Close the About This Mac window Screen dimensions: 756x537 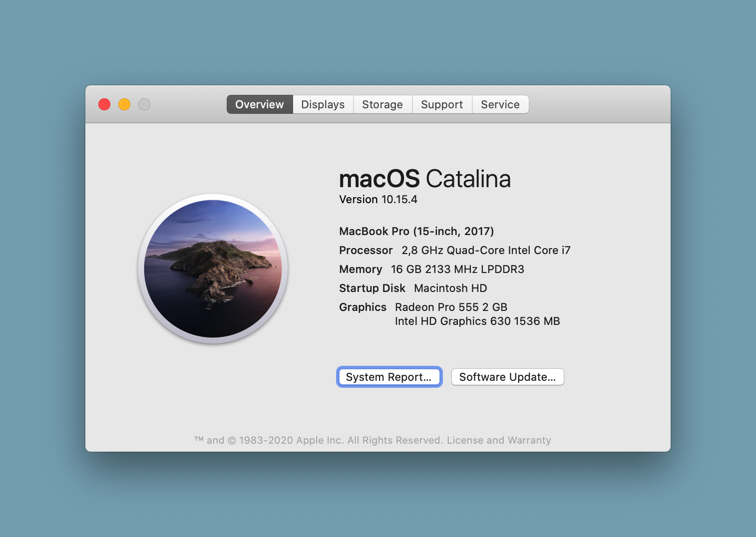tap(104, 104)
